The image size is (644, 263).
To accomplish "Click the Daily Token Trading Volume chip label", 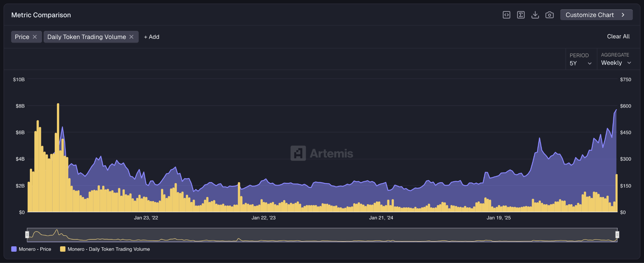I will pyautogui.click(x=86, y=37).
